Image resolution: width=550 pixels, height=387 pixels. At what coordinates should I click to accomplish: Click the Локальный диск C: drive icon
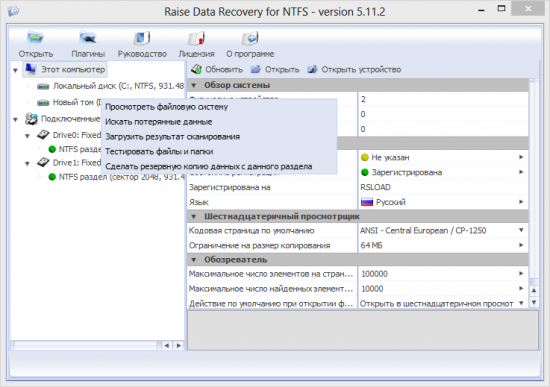[x=43, y=86]
